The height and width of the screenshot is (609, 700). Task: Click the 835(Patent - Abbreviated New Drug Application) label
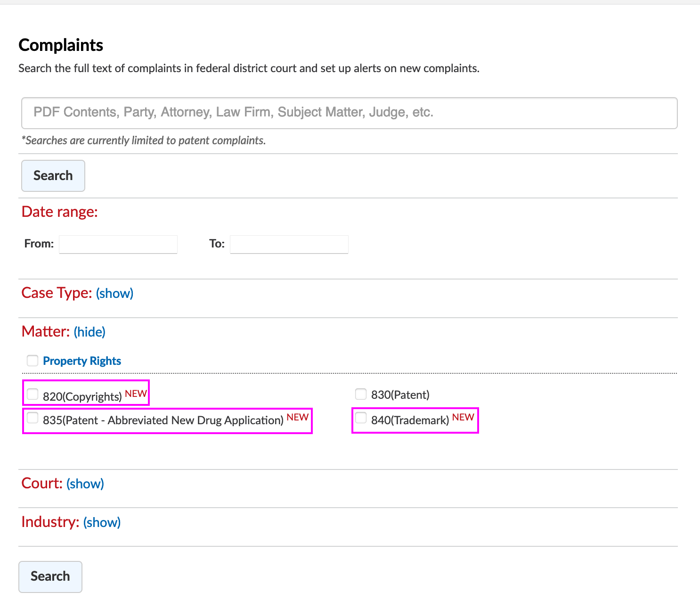pos(163,420)
